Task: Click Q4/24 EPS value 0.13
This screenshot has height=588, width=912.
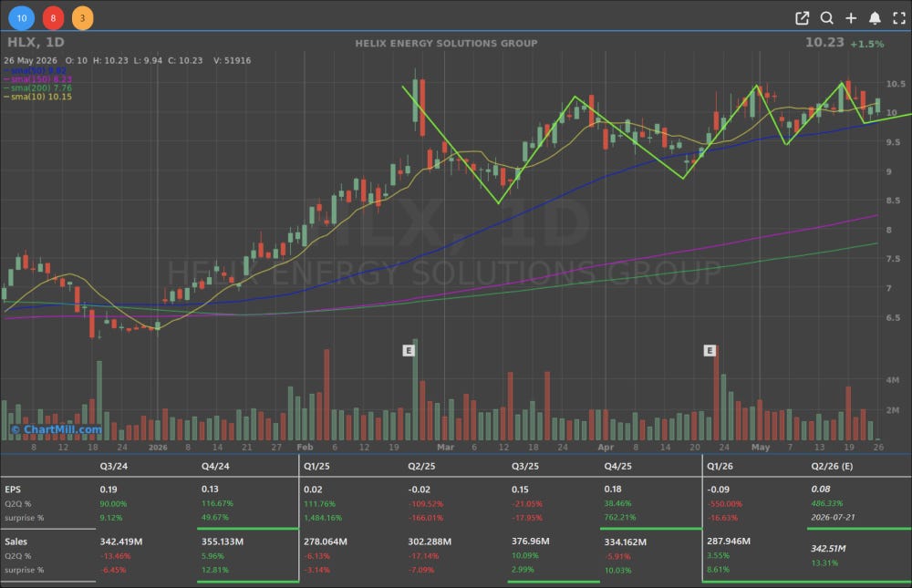Action: pyautogui.click(x=210, y=490)
